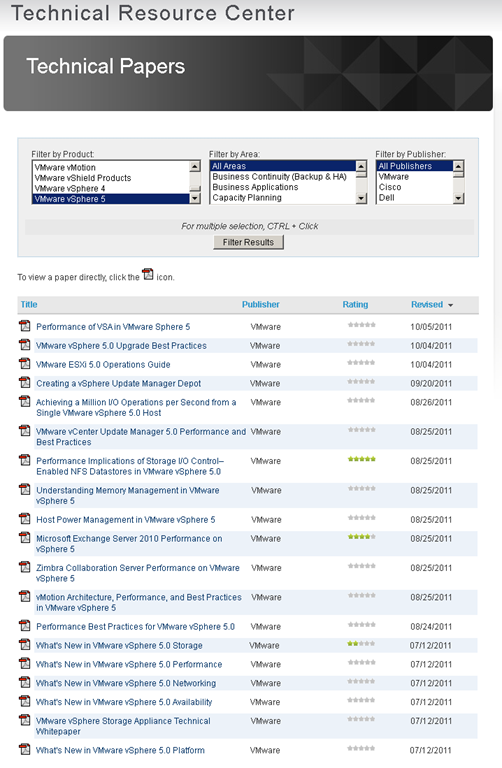The width and height of the screenshot is (502, 768).
Task: Open PDF icon for What's New Storage paper
Action: 24,645
